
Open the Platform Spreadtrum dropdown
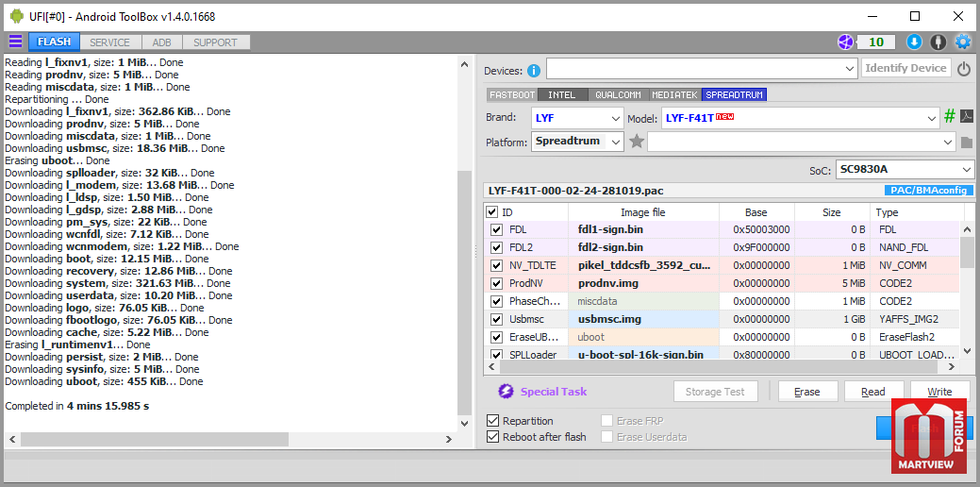pyautogui.click(x=616, y=143)
